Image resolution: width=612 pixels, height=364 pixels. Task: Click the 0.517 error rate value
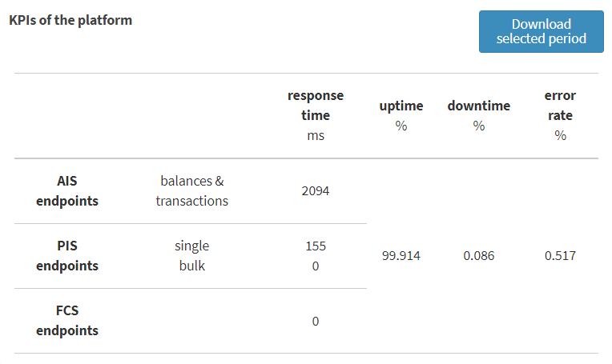(x=560, y=256)
